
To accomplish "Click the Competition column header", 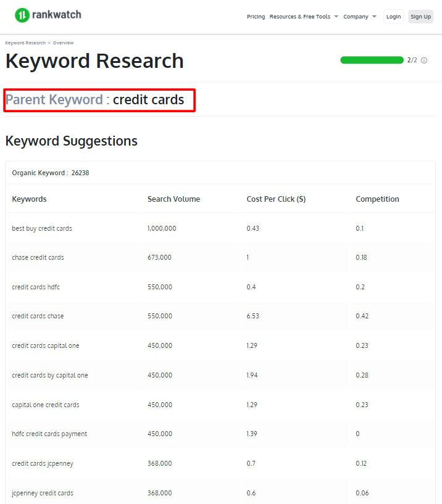I will click(x=377, y=199).
